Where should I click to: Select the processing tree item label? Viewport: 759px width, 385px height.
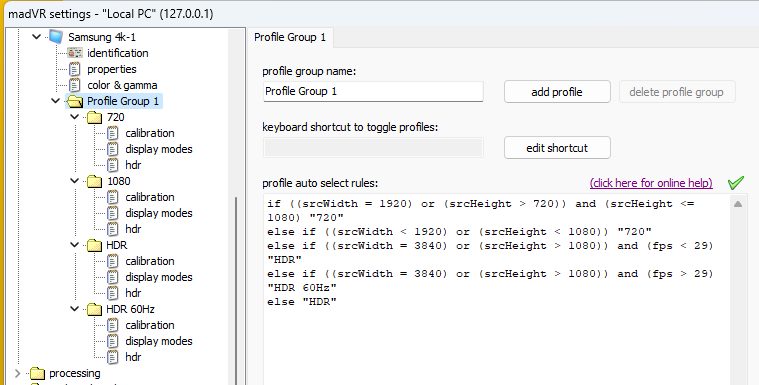[75, 373]
